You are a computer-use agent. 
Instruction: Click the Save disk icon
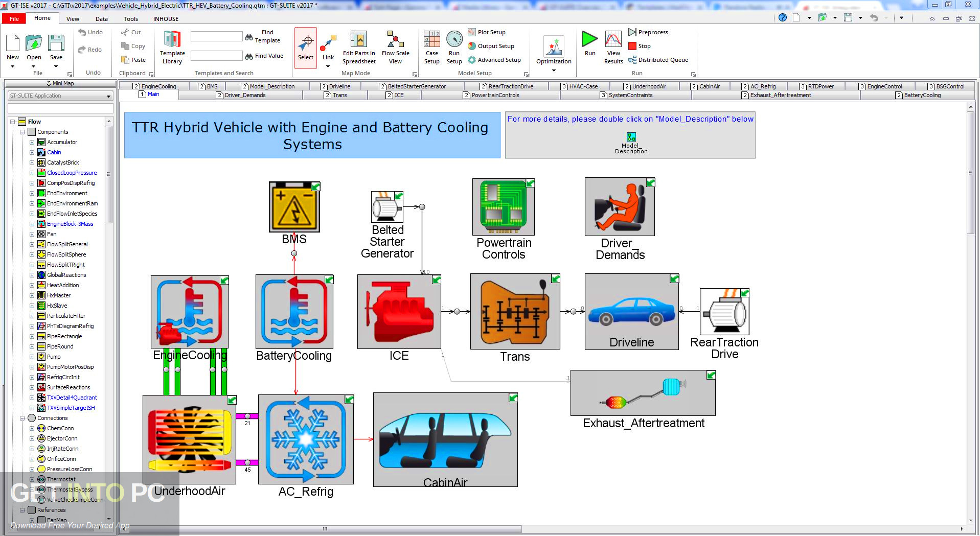[x=56, y=43]
